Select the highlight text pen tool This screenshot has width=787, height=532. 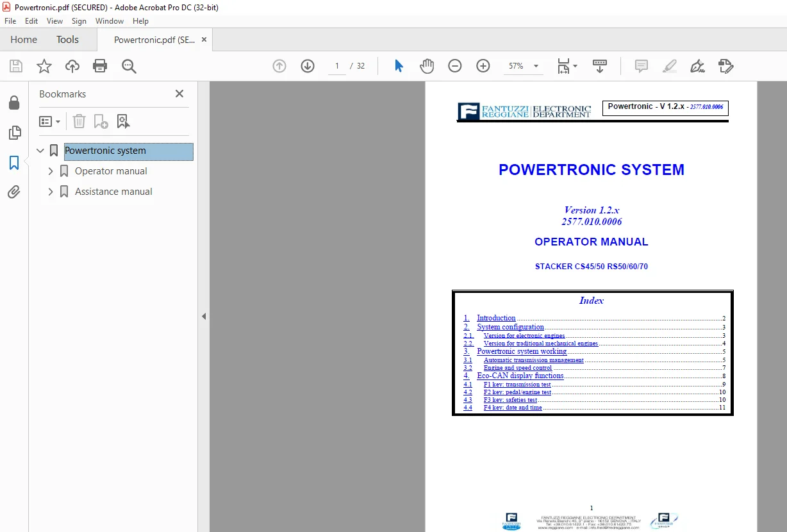click(669, 66)
